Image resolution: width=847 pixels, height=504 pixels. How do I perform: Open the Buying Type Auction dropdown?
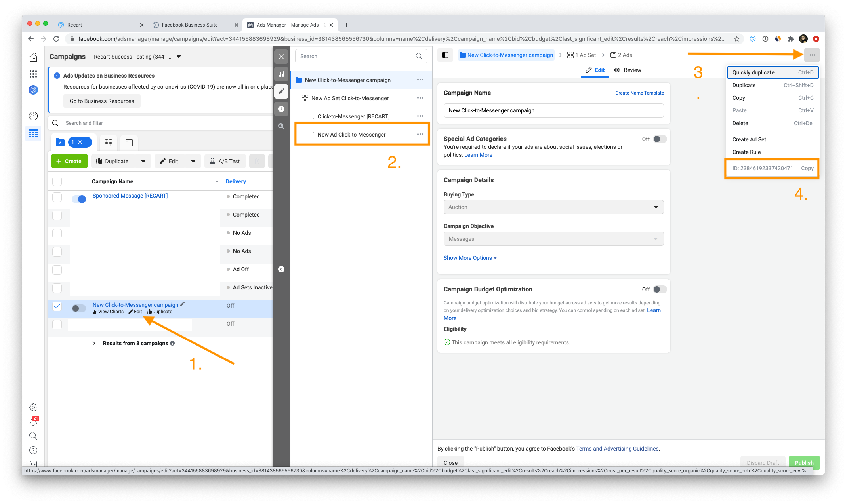pyautogui.click(x=553, y=207)
